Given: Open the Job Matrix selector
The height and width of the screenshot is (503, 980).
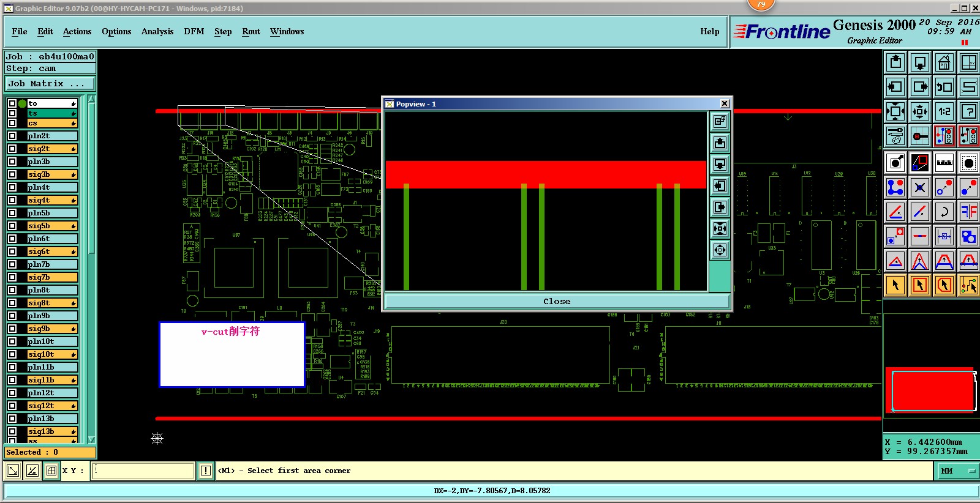Looking at the screenshot, I should 50,84.
